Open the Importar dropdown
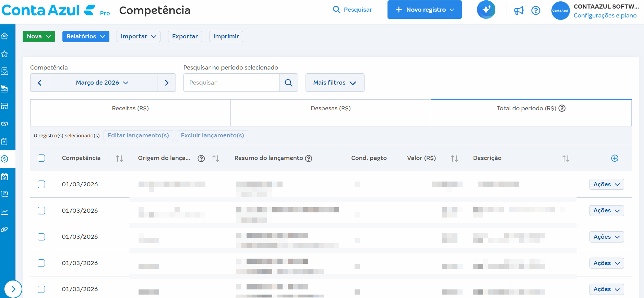The height and width of the screenshot is (298, 644). (x=139, y=36)
